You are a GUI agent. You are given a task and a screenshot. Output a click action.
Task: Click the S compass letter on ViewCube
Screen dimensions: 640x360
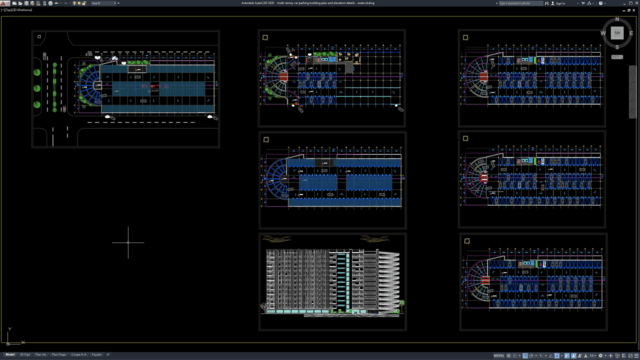click(x=617, y=47)
